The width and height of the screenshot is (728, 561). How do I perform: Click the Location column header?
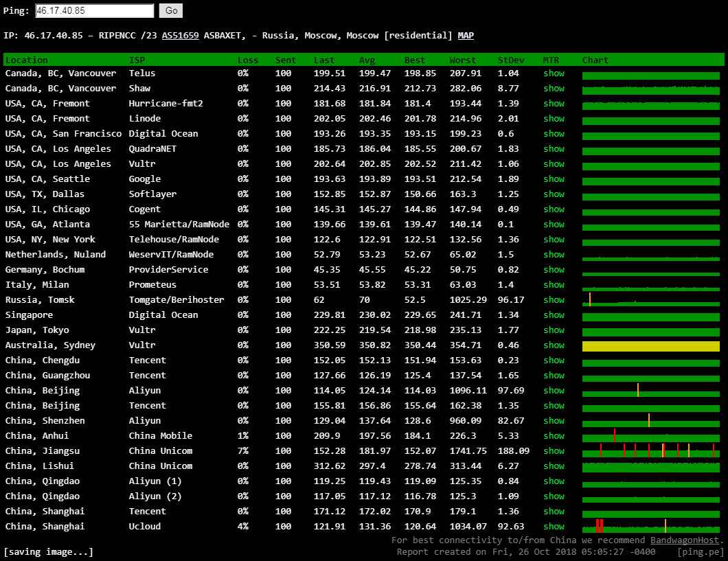[27, 60]
